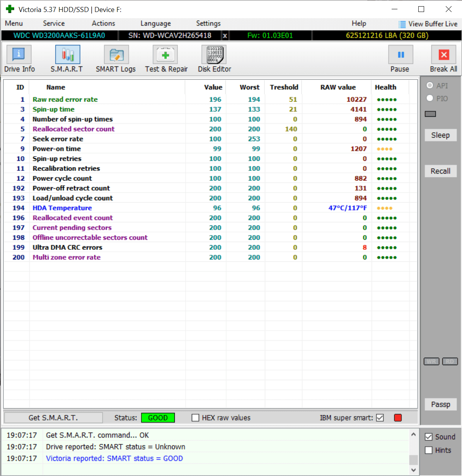Open the Service menu
The image size is (462, 476).
(54, 24)
